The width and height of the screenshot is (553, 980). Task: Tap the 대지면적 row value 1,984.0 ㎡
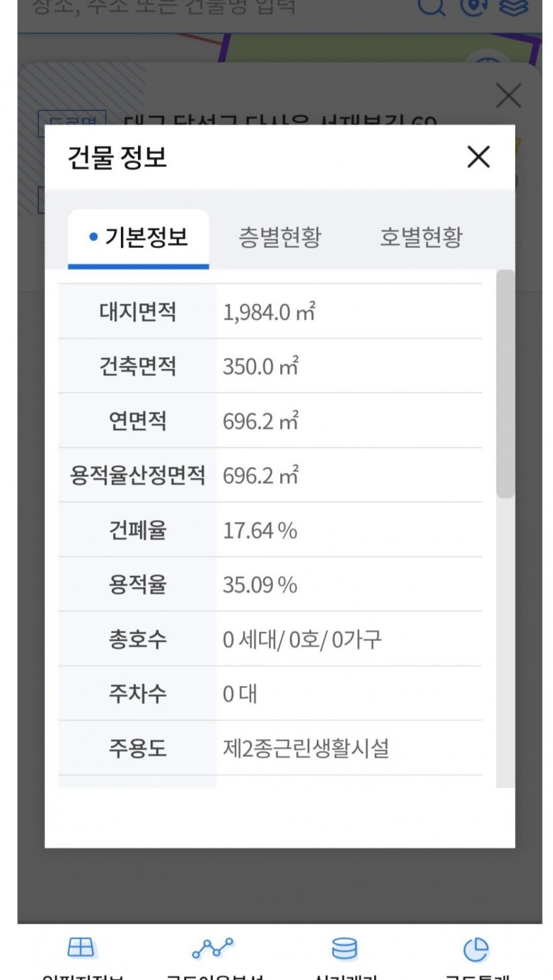pyautogui.click(x=269, y=312)
